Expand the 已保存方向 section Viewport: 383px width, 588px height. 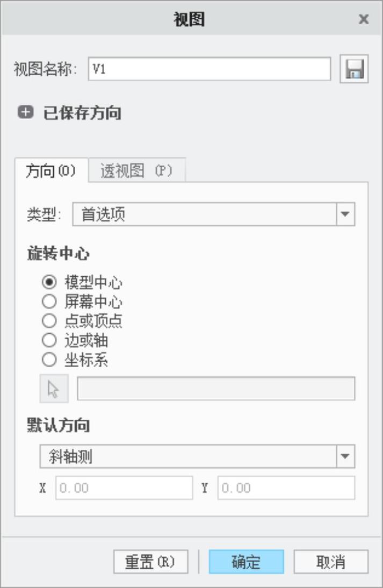point(25,113)
